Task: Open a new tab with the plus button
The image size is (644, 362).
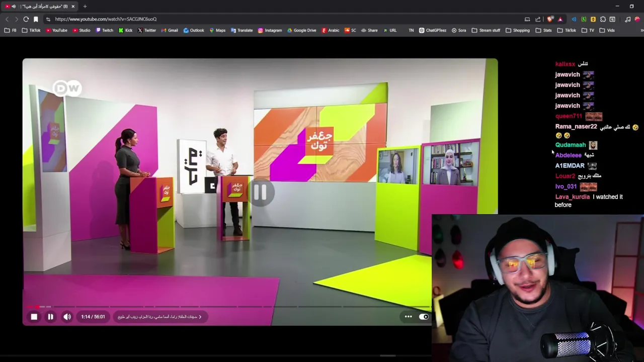Action: pyautogui.click(x=85, y=7)
